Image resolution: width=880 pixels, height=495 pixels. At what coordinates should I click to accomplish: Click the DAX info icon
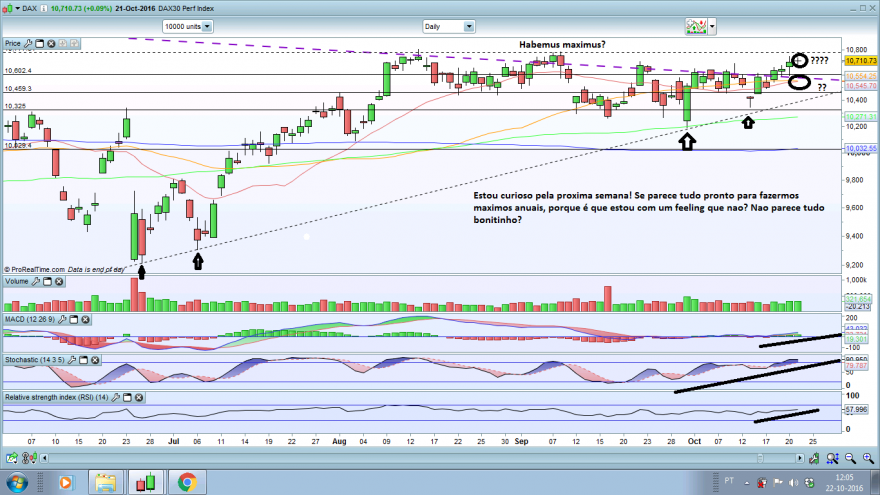pos(44,8)
